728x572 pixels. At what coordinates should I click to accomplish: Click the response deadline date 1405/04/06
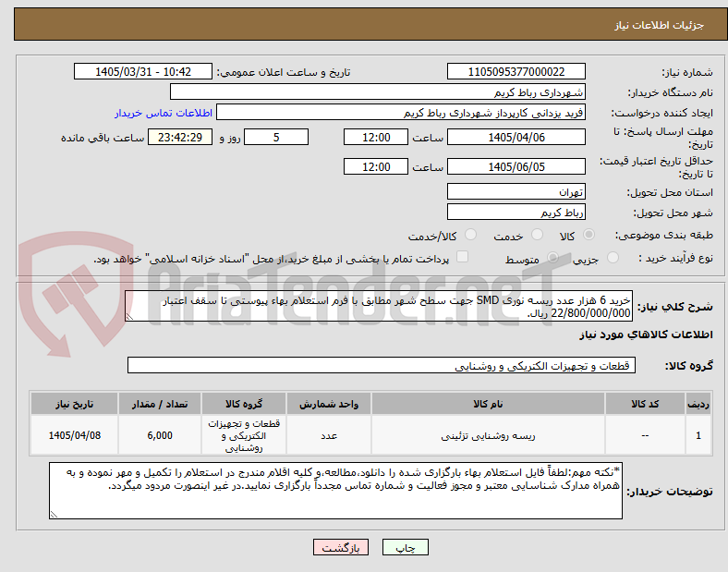pyautogui.click(x=516, y=138)
